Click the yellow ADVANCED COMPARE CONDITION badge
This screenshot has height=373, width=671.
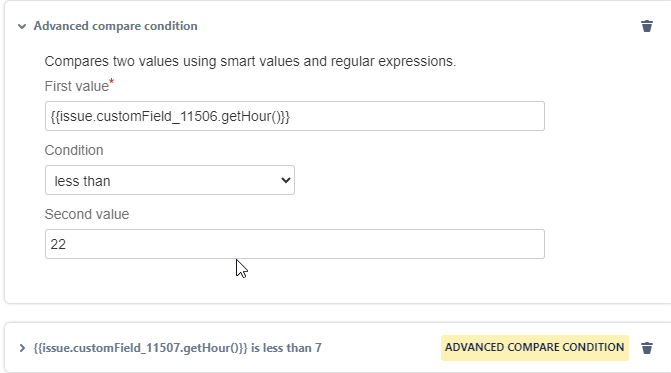[x=534, y=347]
